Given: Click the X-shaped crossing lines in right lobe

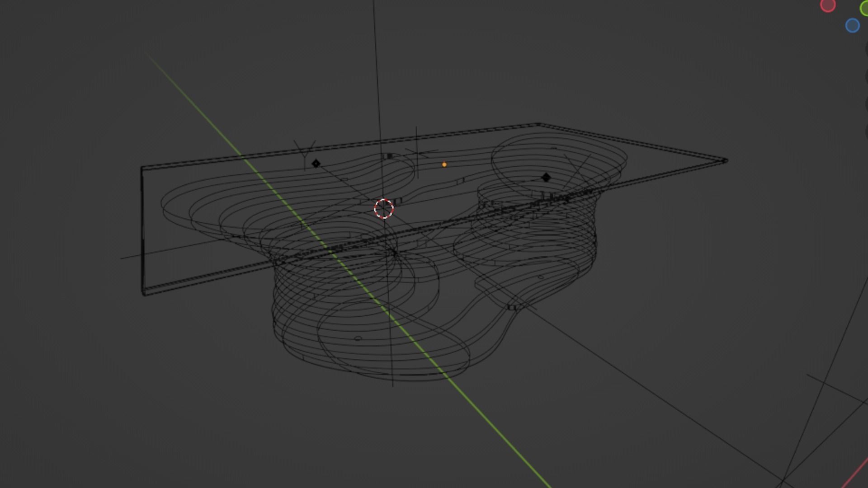Looking at the screenshot, I should tap(579, 169).
